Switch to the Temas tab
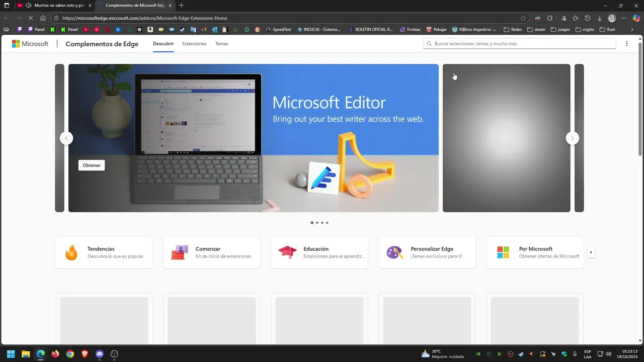This screenshot has height=362, width=644. [x=221, y=44]
